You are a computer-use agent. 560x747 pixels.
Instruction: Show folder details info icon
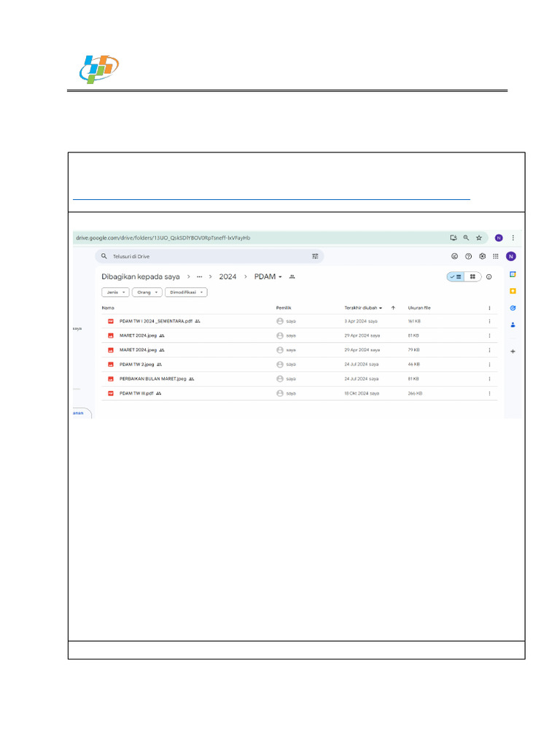click(489, 276)
